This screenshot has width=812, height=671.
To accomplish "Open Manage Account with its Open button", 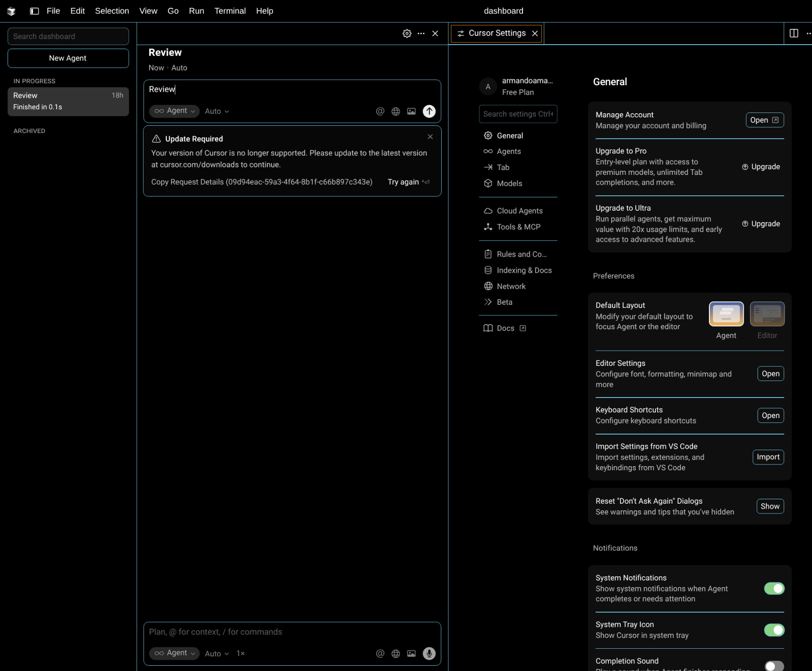I will click(765, 120).
